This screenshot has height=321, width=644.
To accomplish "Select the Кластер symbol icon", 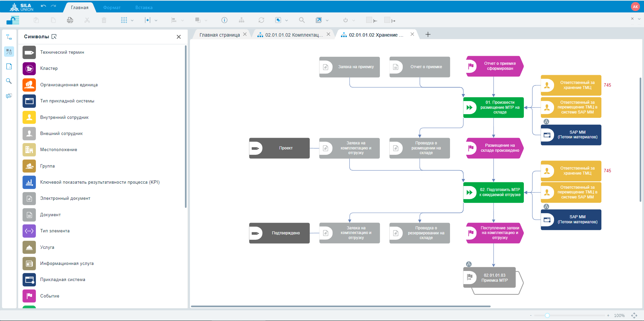I will pos(29,68).
